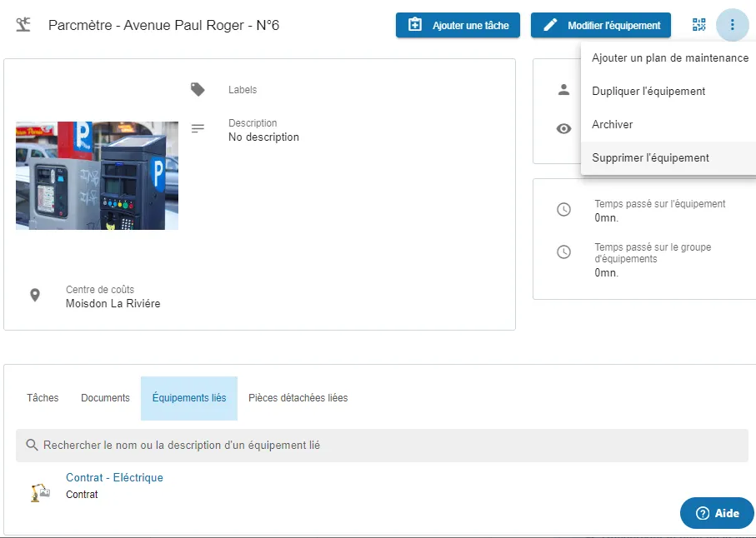Click the Contrat - Eléctrique robot arm icon
The image size is (756, 538).
click(41, 491)
